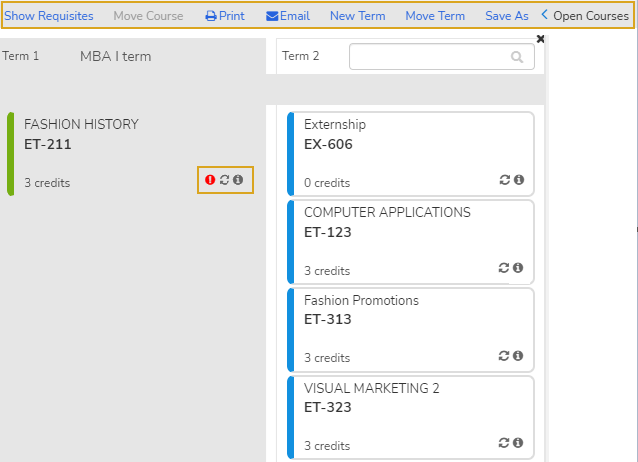638x462 pixels.
Task: Click the Term 2 search input field
Action: pyautogui.click(x=430, y=58)
